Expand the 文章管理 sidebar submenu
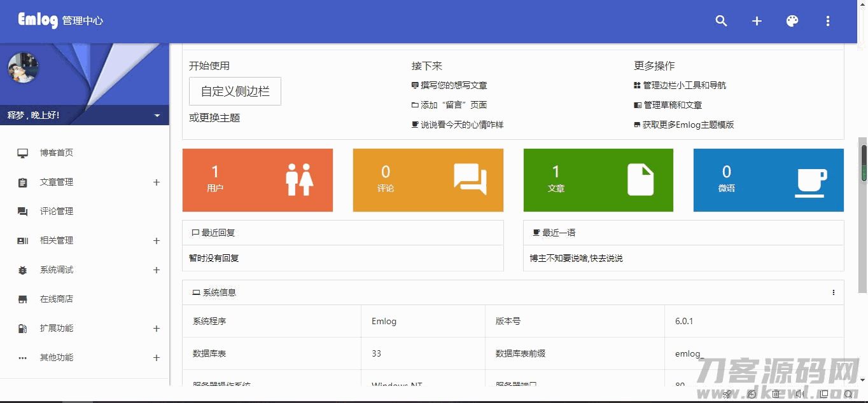Image resolution: width=868 pixels, height=403 pixels. click(157, 182)
